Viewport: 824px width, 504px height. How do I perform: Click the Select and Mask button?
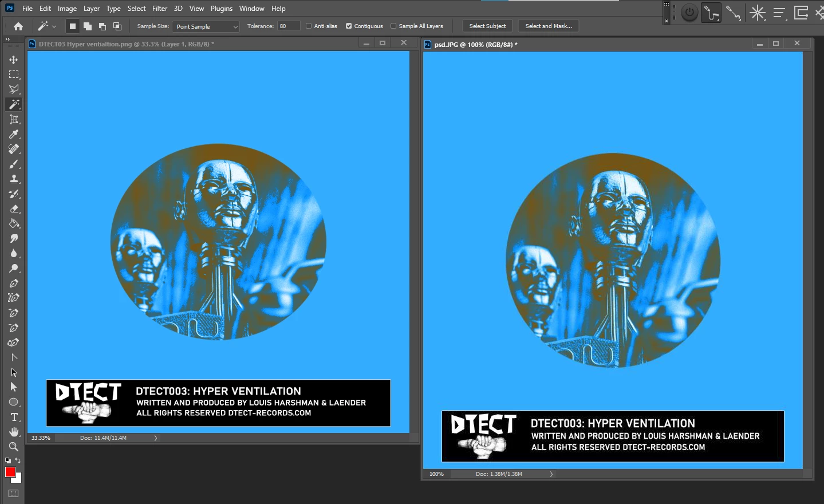[x=549, y=26]
